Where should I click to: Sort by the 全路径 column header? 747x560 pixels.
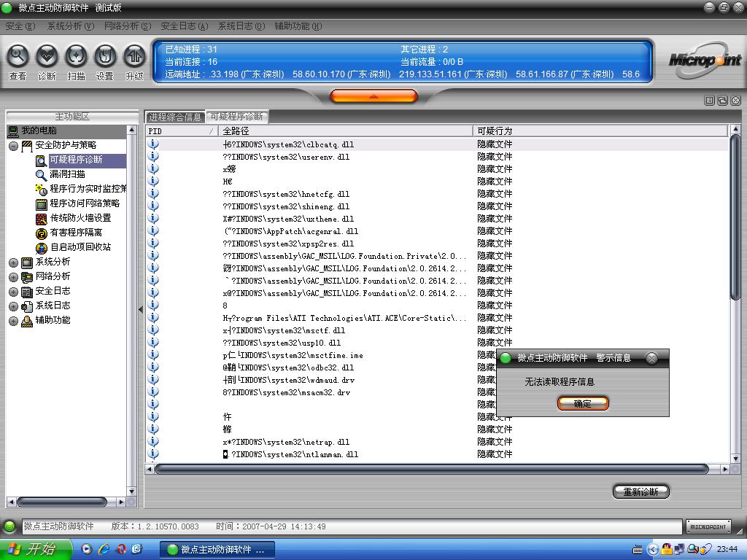345,131
